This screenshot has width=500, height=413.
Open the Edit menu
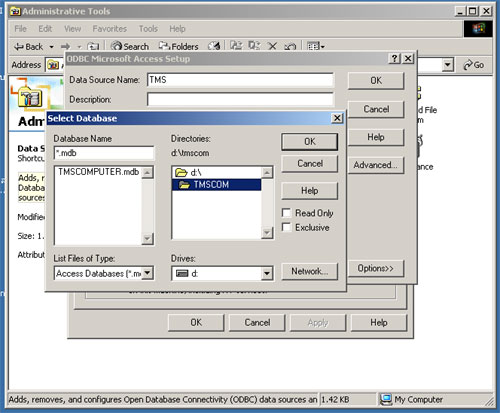tap(45, 29)
